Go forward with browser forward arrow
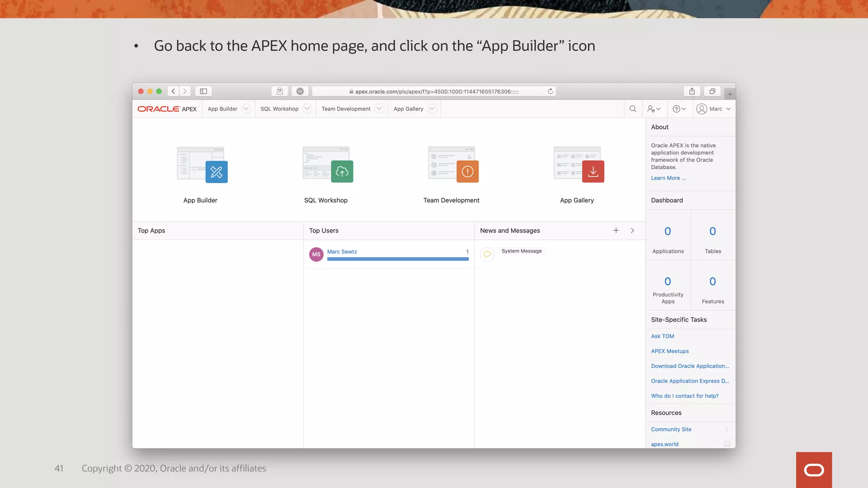 tap(185, 91)
